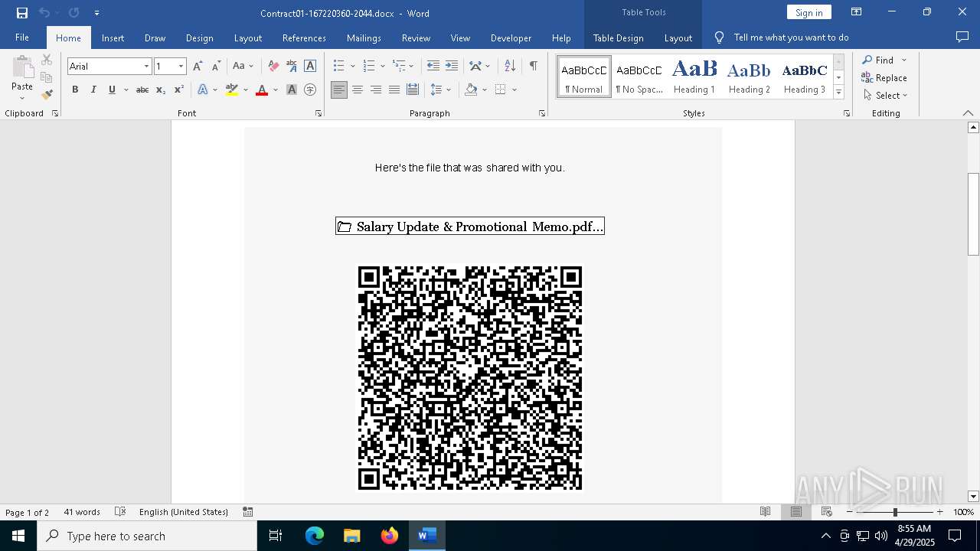Switch to Read Mode view
This screenshot has height=551, width=980.
[765, 512]
